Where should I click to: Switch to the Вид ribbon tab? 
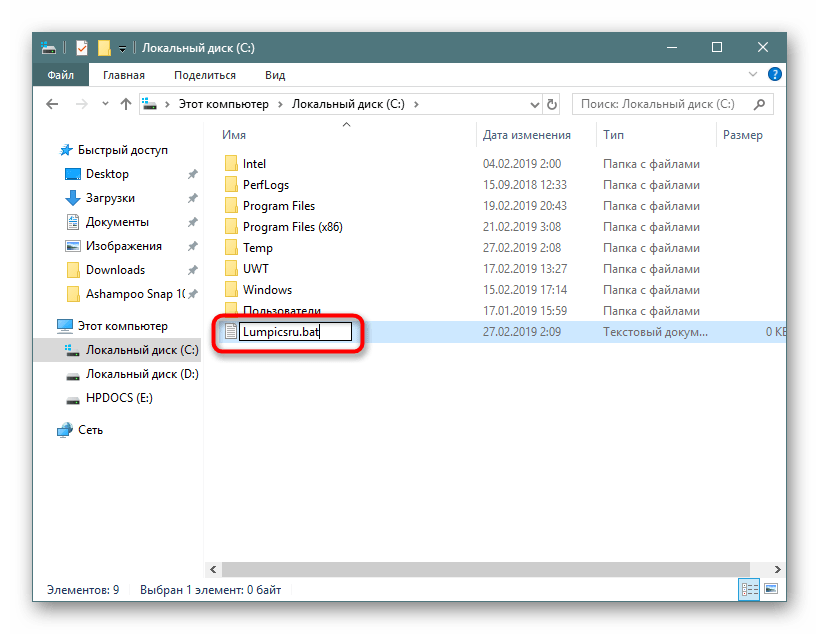coord(275,75)
